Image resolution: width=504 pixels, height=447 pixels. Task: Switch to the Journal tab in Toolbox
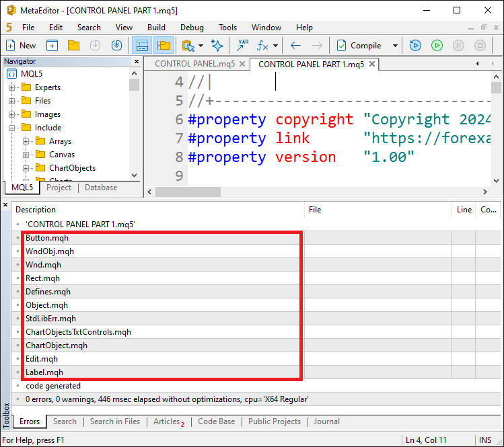tap(326, 421)
